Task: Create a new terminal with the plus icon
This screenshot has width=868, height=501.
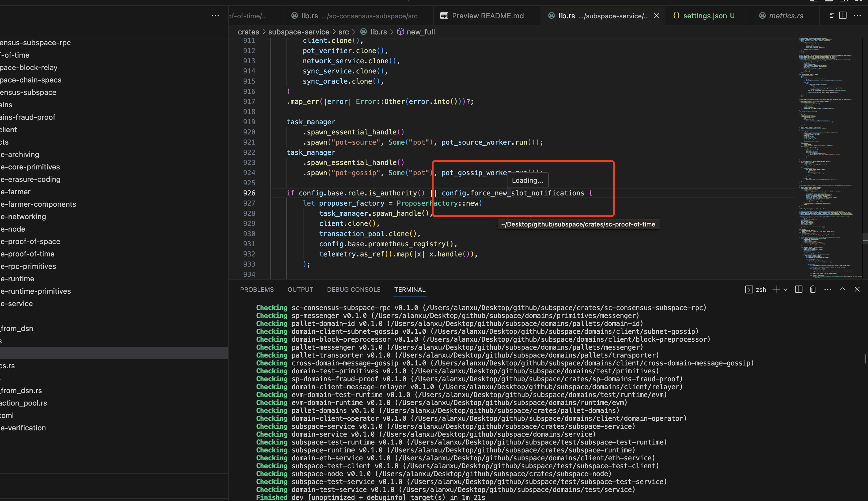Action: click(776, 289)
